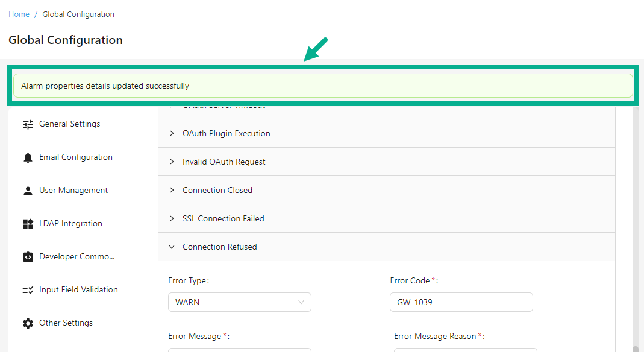Open Other Settings using the gear icon
The image size is (644, 354).
pyautogui.click(x=27, y=323)
